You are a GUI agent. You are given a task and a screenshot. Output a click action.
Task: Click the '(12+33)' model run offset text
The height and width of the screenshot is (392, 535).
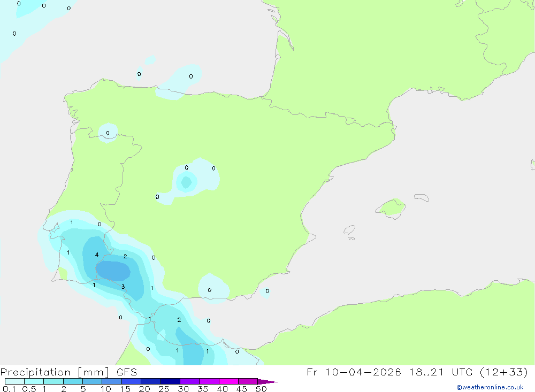coord(503,372)
